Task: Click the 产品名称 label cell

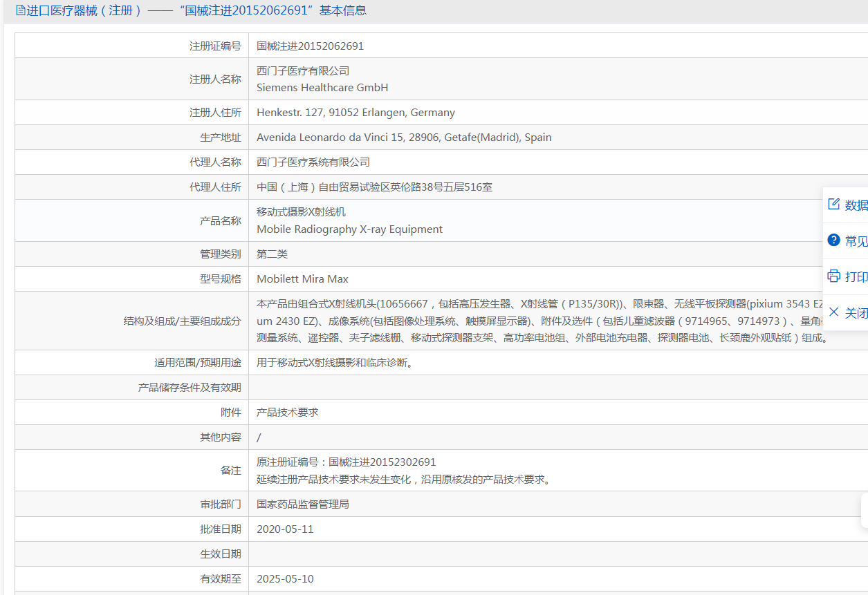Action: pyautogui.click(x=132, y=220)
